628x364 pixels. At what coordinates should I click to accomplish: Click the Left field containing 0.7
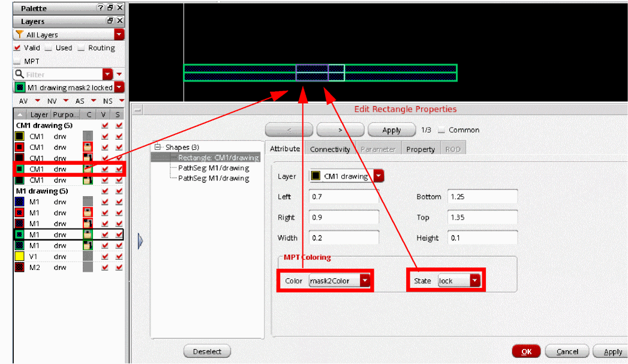click(344, 197)
